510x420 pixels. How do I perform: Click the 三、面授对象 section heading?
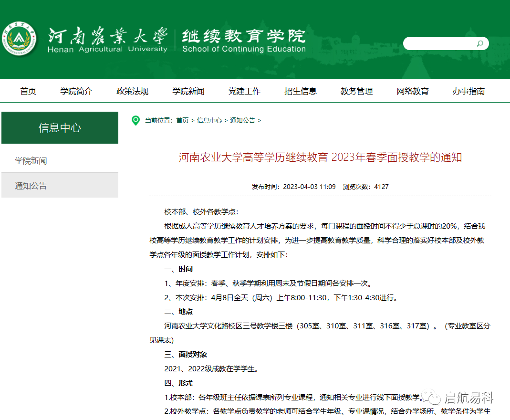(x=186, y=355)
